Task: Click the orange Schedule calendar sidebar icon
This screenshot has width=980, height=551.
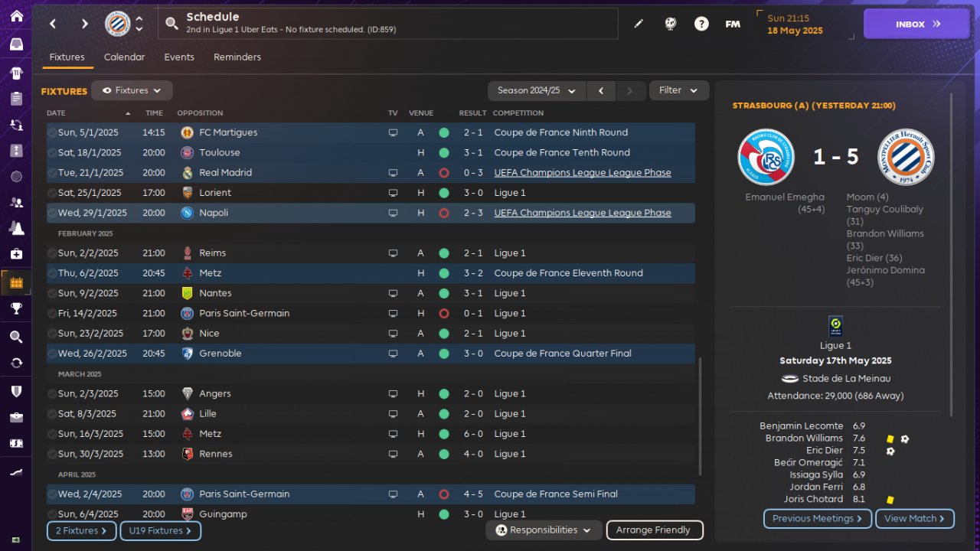Action: [x=16, y=283]
